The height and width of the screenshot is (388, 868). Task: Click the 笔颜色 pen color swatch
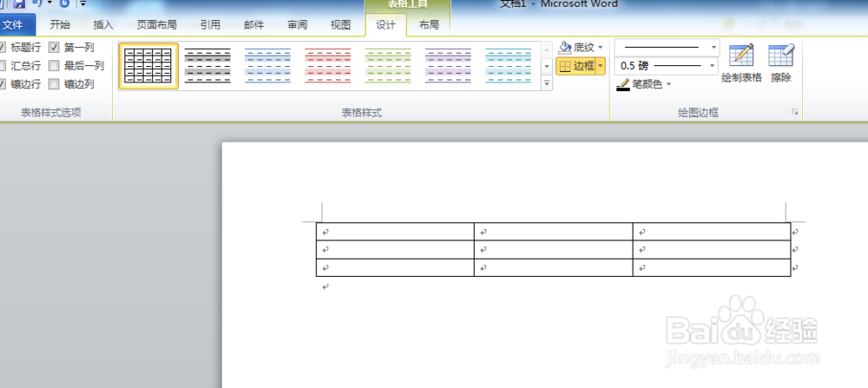[x=623, y=85]
